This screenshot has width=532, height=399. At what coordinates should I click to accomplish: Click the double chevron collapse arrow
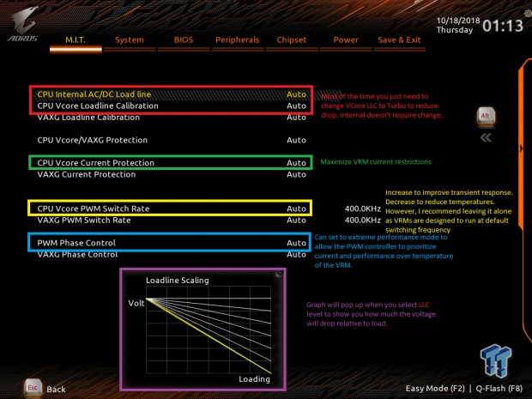pos(486,138)
